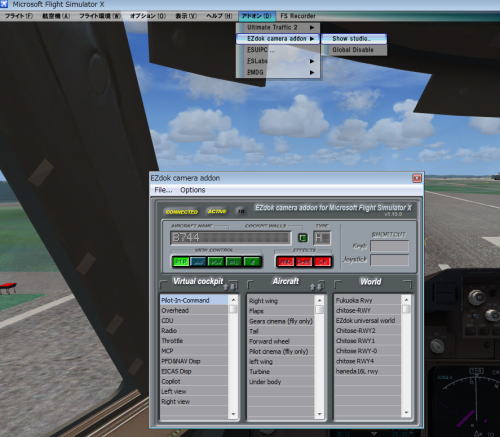This screenshot has height=437, width=500.
Task: Click the shortcut Key input field
Action: 389,246
